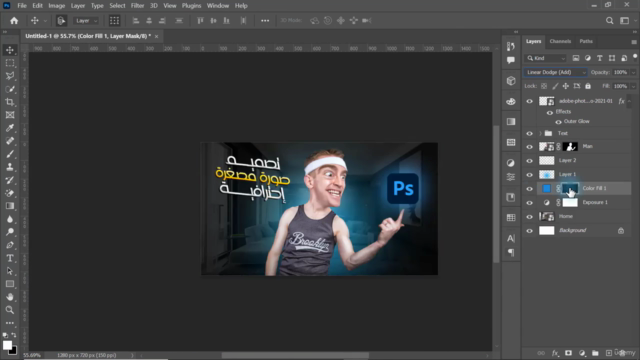The width and height of the screenshot is (640, 360).
Task: Select the Gradient tool
Action: (10, 206)
